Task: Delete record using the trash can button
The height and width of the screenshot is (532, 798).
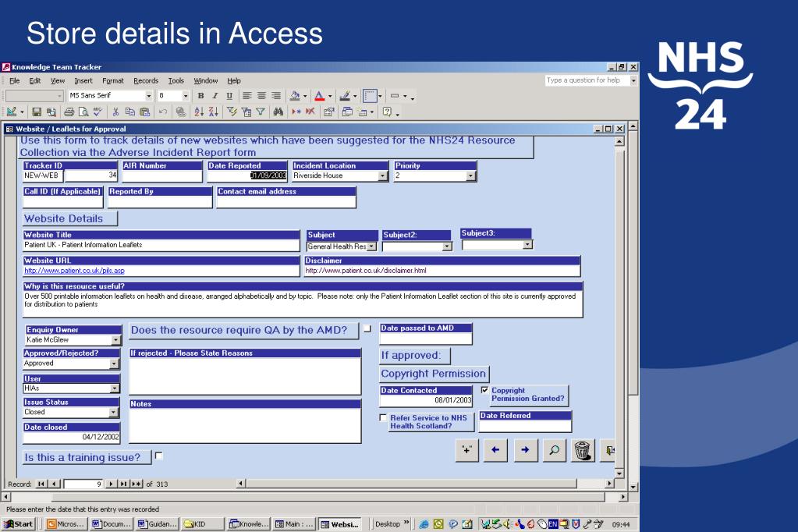Action: click(x=582, y=450)
